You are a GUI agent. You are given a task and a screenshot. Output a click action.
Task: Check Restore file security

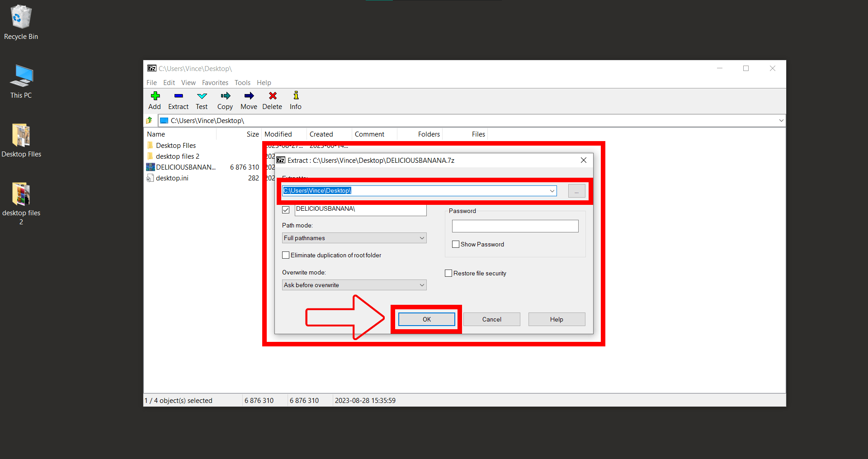point(448,273)
